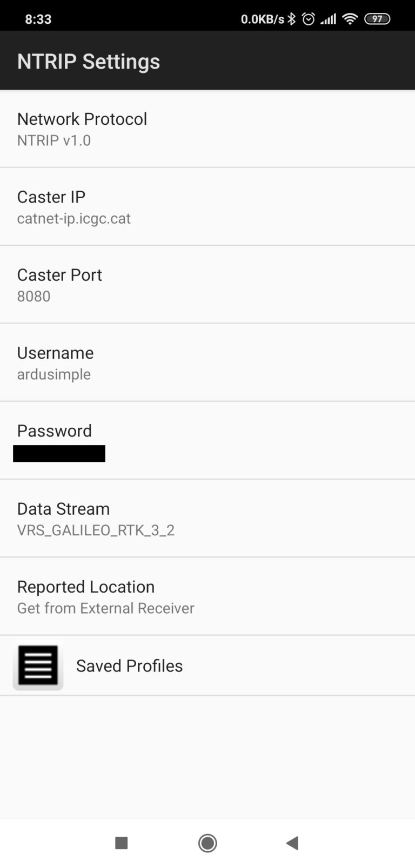Image resolution: width=415 pixels, height=868 pixels.
Task: Select the VRS_GALILEO_RTK_3_2 stream entry
Action: tap(96, 530)
